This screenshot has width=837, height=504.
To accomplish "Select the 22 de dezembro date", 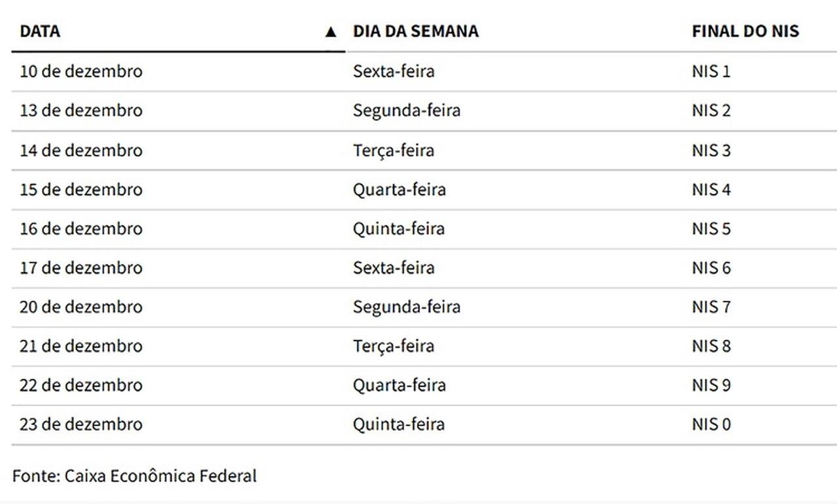I will pos(81,385).
